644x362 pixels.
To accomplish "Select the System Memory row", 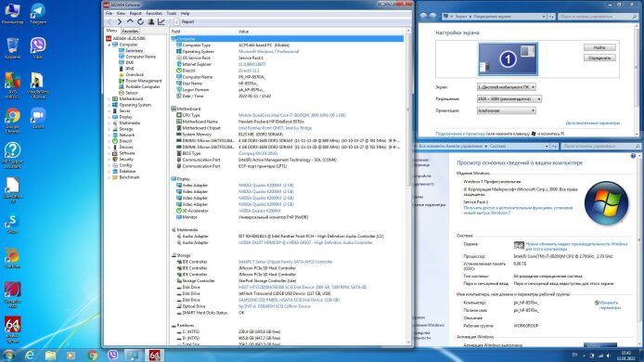I will pyautogui.click(x=288, y=135).
